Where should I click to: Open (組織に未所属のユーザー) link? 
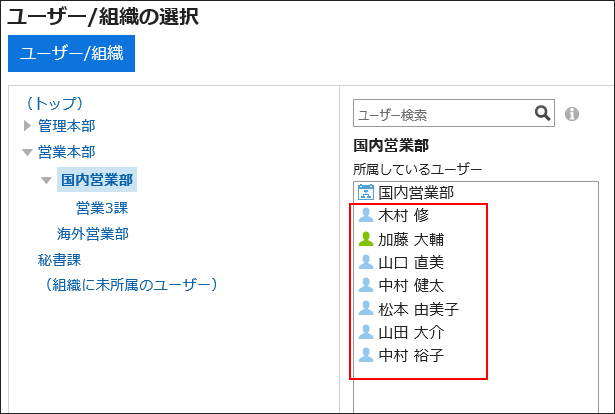click(131, 285)
